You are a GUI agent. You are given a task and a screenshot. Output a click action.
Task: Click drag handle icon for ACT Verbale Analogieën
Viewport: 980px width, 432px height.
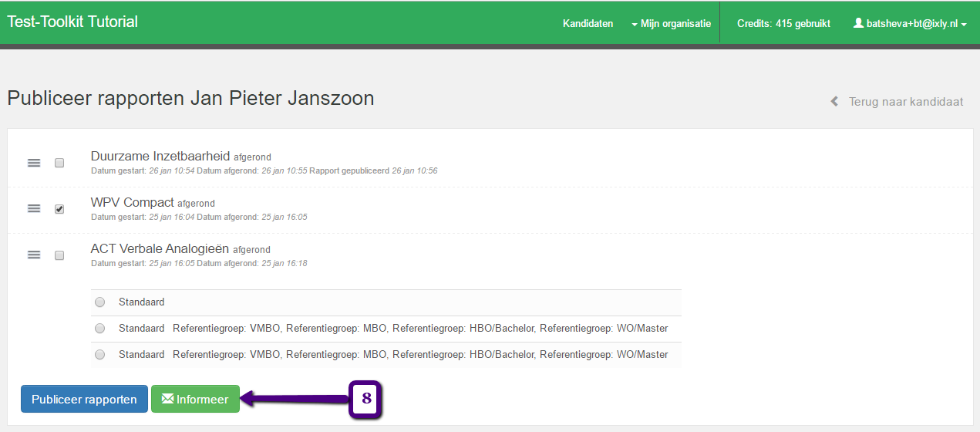coord(34,255)
